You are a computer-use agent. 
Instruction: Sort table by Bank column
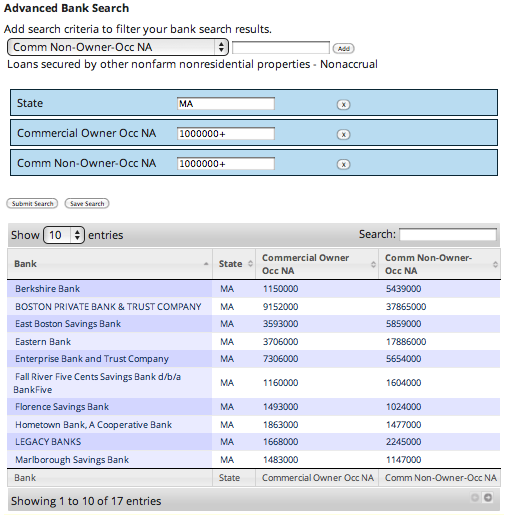pyautogui.click(x=110, y=264)
